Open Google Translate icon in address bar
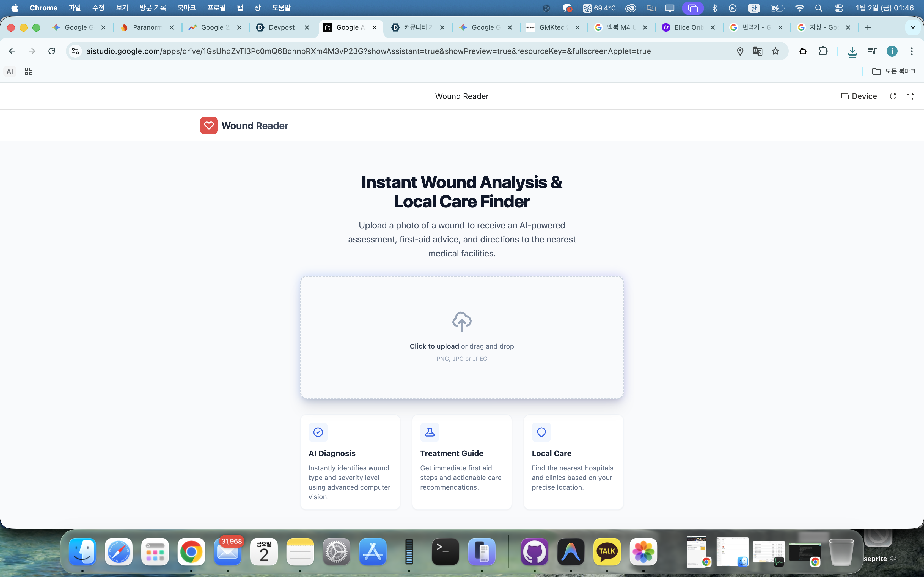The width and height of the screenshot is (924, 577). (758, 51)
